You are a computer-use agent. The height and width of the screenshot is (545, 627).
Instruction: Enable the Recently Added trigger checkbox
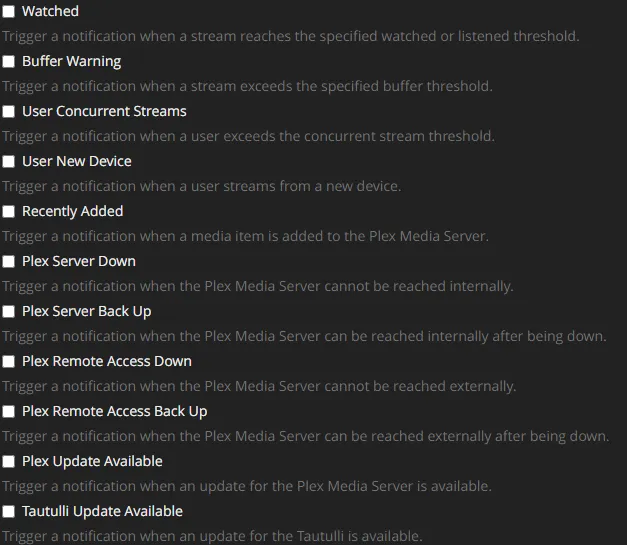tap(9, 211)
